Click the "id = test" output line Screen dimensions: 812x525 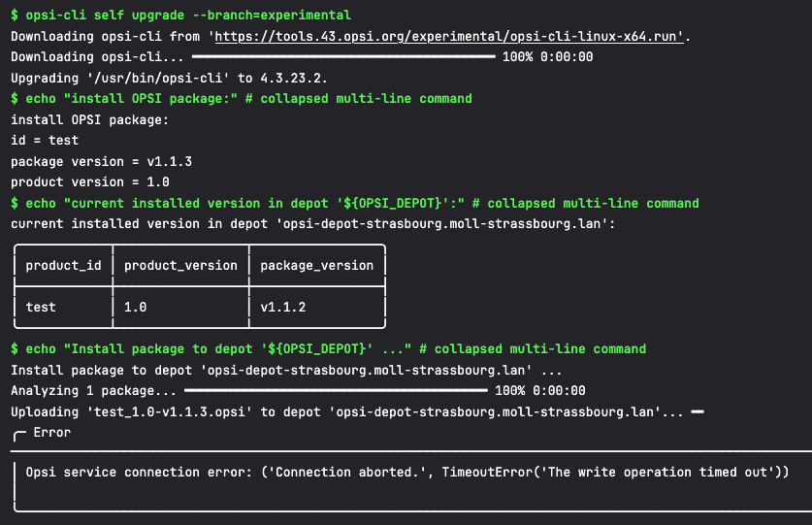[x=45, y=141]
